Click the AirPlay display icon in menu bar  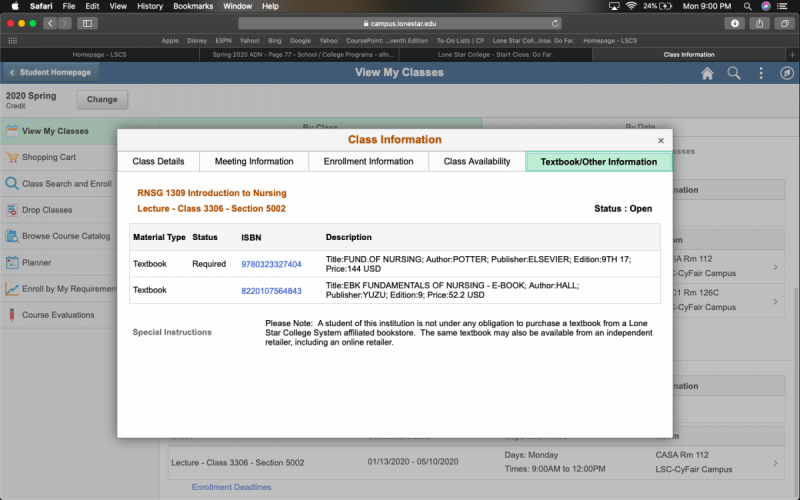pos(614,6)
